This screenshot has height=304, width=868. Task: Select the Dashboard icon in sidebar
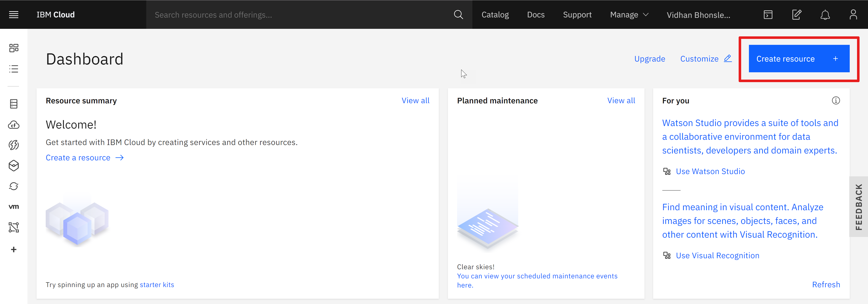pos(14,48)
